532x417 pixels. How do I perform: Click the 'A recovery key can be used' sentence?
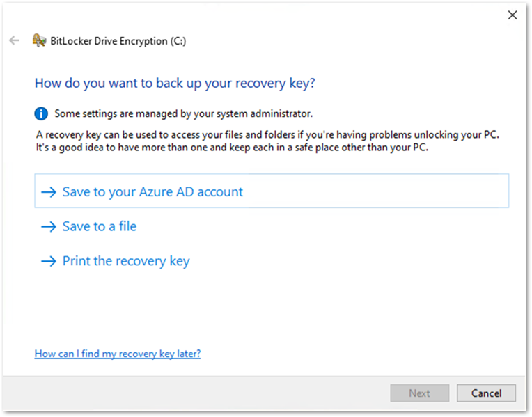(268, 134)
